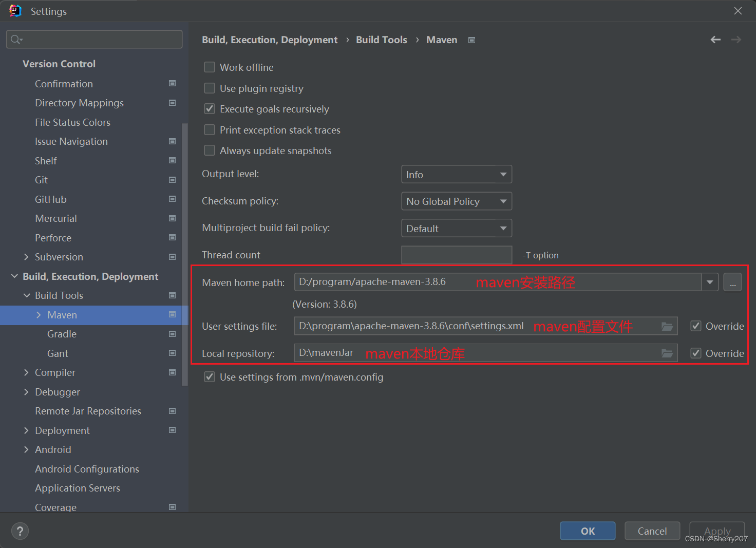Click the ... browse Maven home button
This screenshot has width=756, height=548.
click(x=732, y=282)
